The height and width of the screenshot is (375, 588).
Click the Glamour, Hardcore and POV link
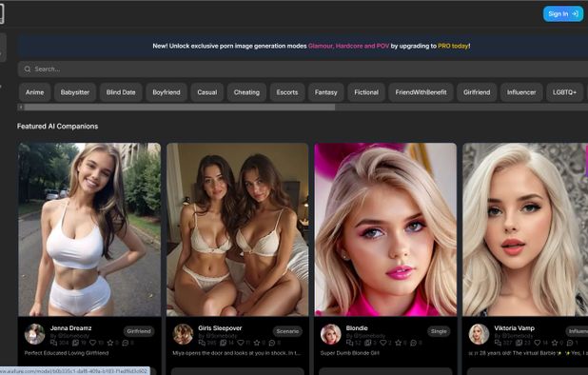tap(348, 46)
